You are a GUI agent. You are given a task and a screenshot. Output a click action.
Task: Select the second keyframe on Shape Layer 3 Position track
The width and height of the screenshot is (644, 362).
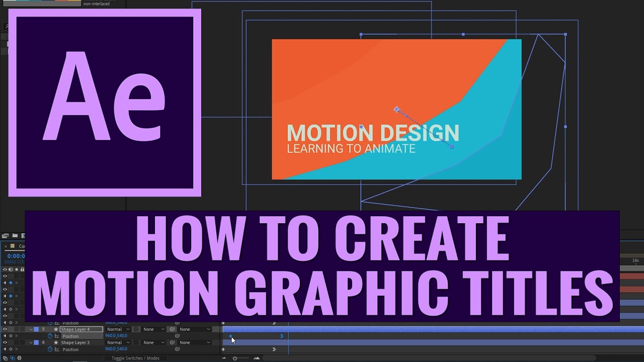click(x=274, y=349)
